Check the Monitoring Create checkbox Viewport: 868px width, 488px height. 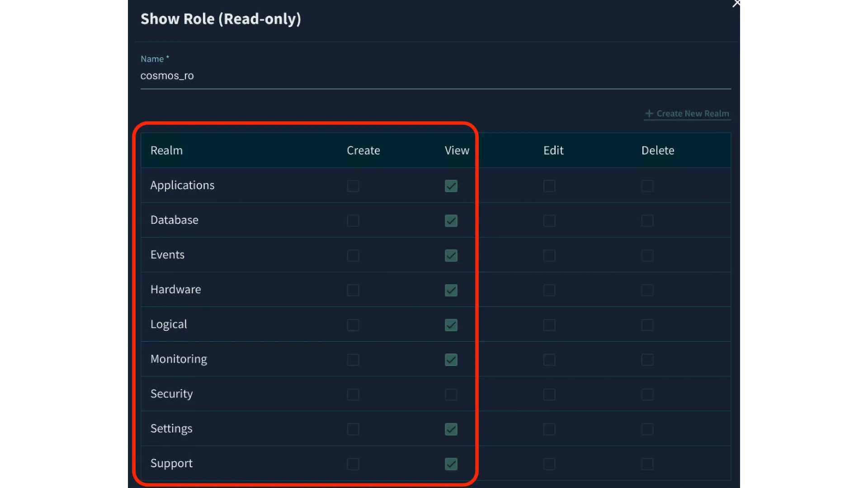coord(353,360)
